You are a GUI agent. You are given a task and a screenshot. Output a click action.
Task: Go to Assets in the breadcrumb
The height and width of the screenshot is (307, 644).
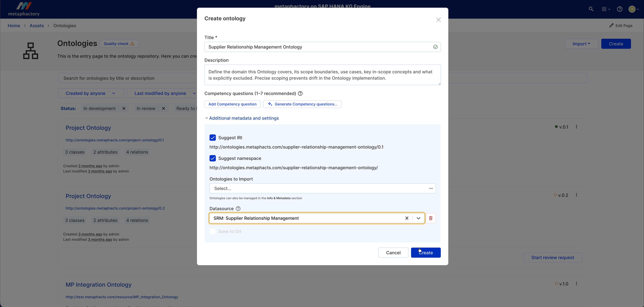click(36, 26)
